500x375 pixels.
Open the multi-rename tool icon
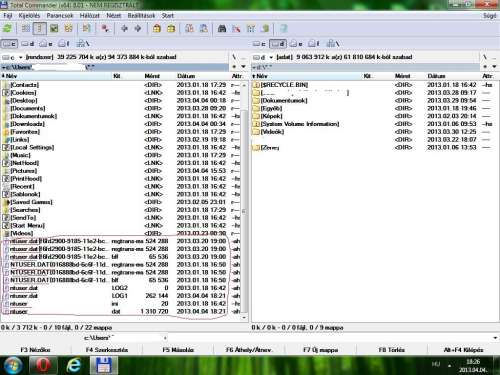(x=236, y=29)
